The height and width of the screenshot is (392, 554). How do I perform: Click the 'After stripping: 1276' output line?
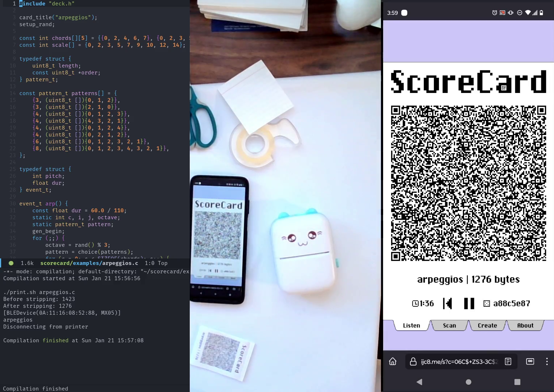coord(37,306)
